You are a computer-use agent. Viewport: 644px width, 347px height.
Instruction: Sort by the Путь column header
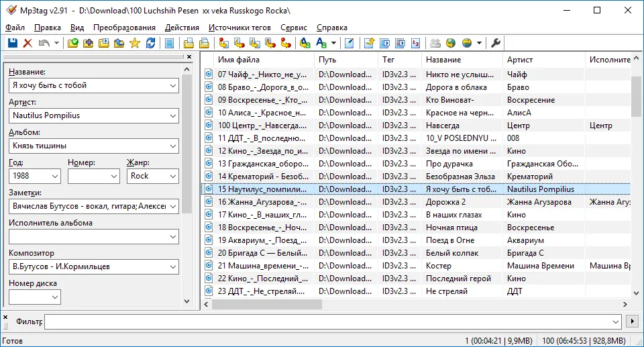[346, 60]
